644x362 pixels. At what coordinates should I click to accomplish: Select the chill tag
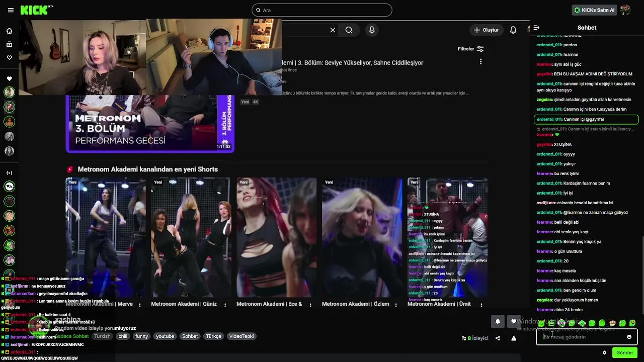123,336
